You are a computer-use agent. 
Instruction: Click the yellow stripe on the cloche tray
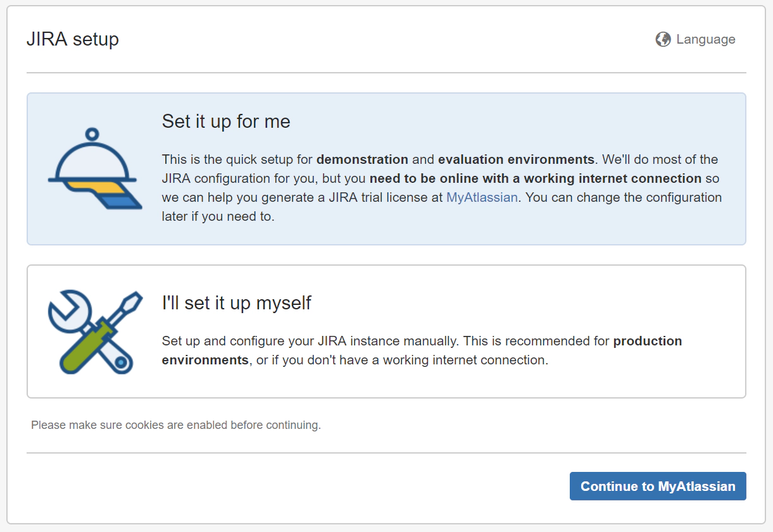tap(95, 187)
